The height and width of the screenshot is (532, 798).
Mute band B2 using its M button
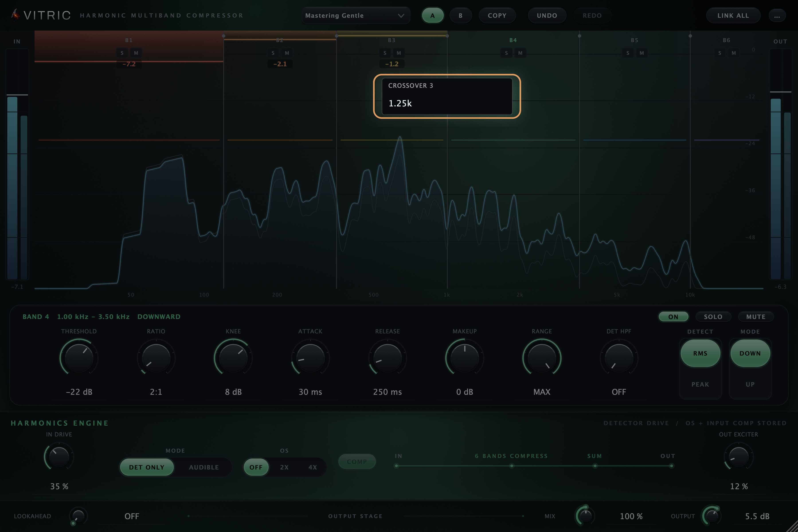tap(287, 53)
